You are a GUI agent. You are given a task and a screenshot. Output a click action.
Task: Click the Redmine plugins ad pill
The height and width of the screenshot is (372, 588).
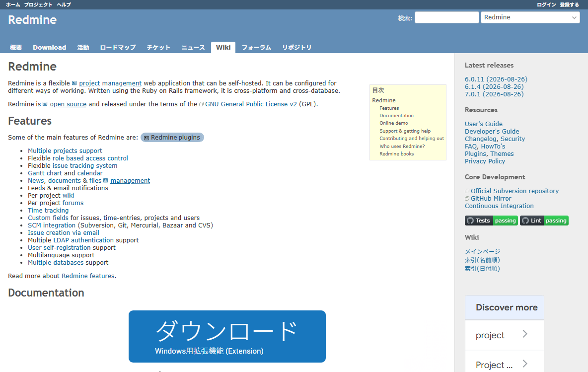[x=172, y=138]
